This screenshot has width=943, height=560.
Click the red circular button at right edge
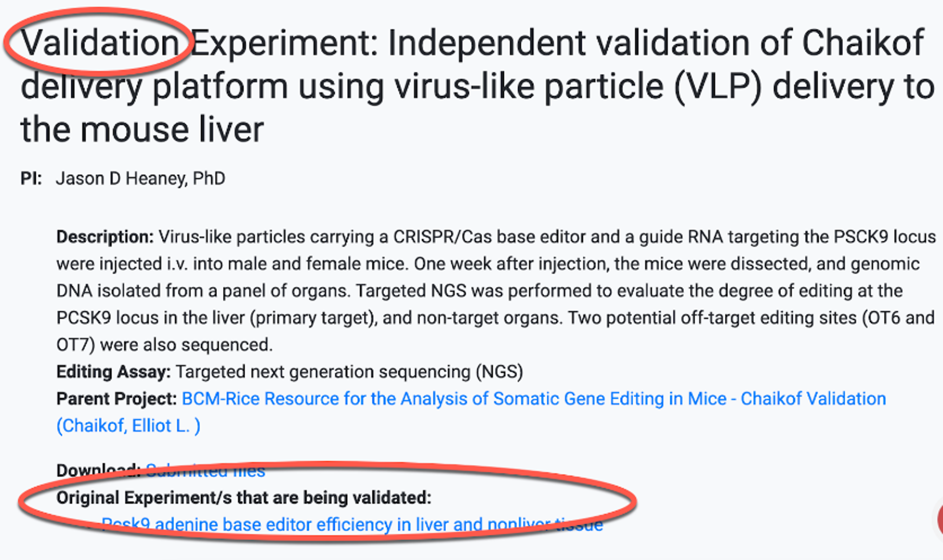939,519
